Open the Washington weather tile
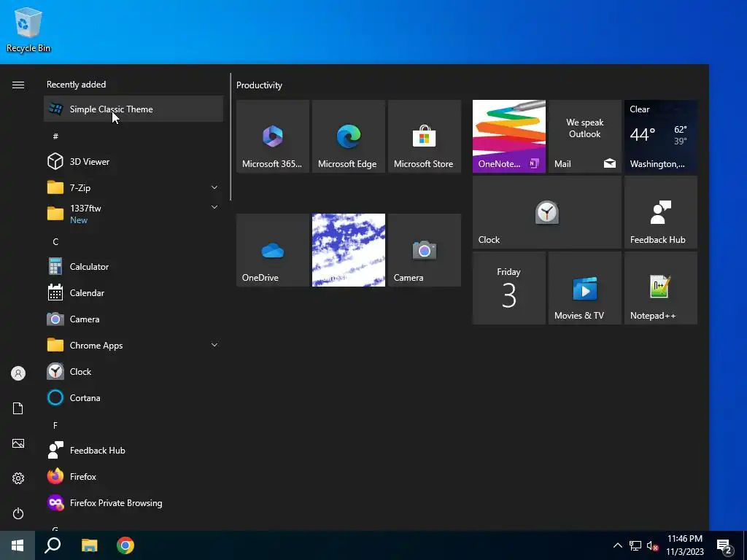Image resolution: width=747 pixels, height=560 pixels. 661,136
